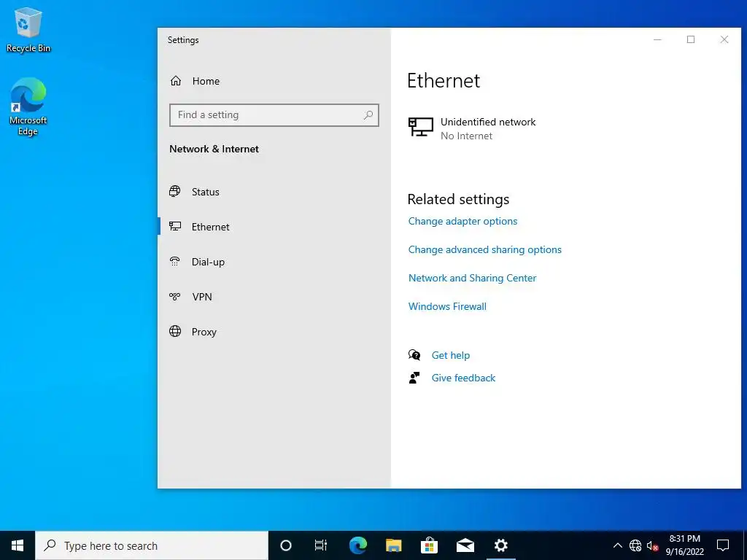Click the network globe tray icon
The height and width of the screenshot is (560, 747).
[635, 545]
